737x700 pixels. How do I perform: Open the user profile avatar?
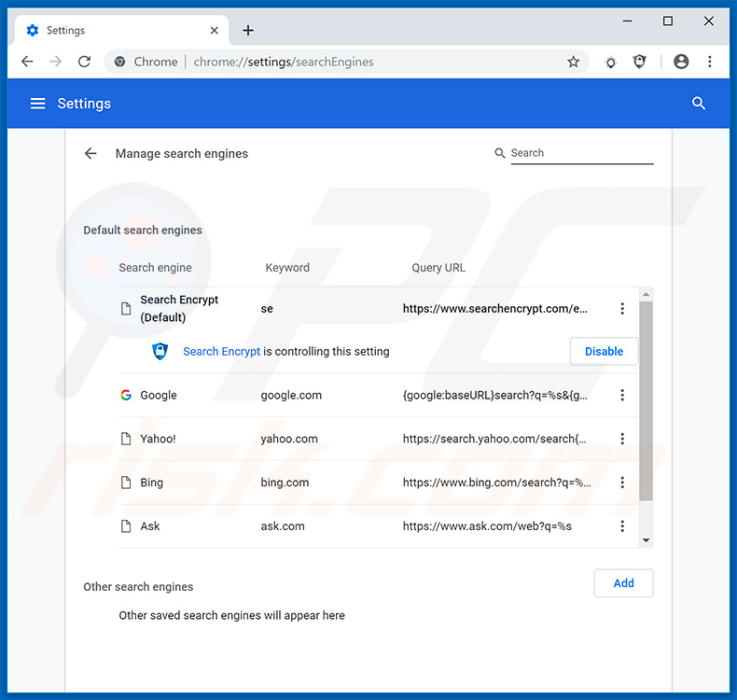(681, 62)
